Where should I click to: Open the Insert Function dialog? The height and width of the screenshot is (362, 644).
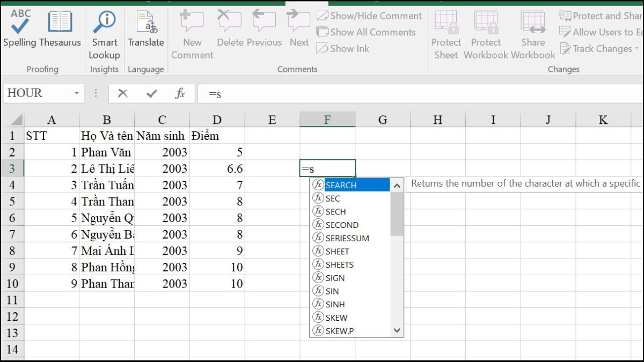pos(179,93)
